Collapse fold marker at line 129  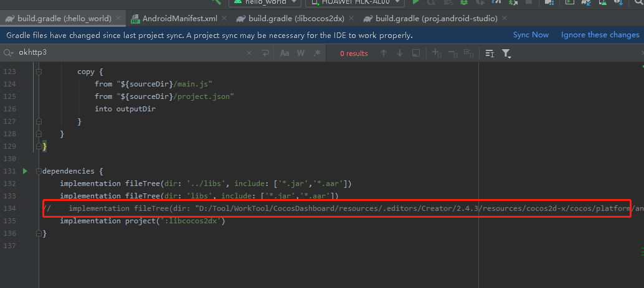[39, 146]
